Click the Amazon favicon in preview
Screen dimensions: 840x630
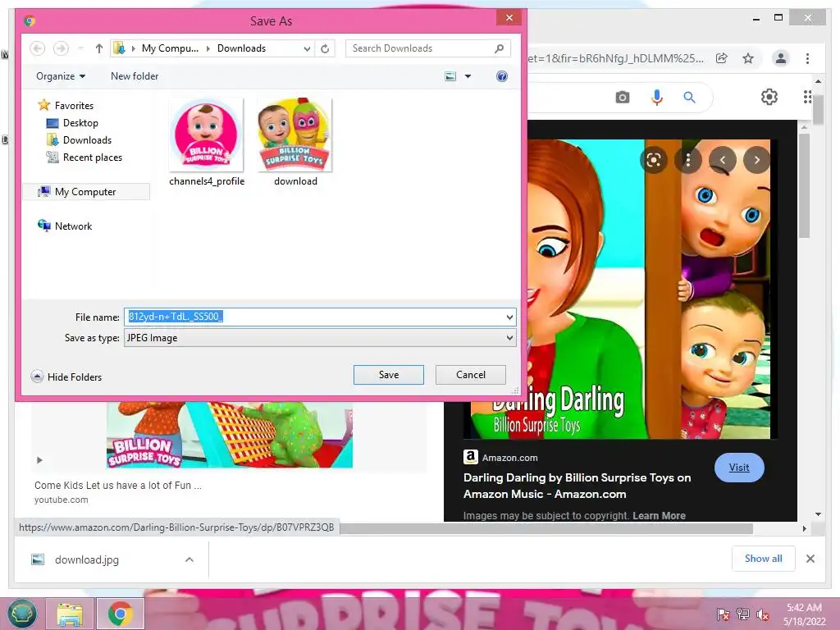[470, 457]
